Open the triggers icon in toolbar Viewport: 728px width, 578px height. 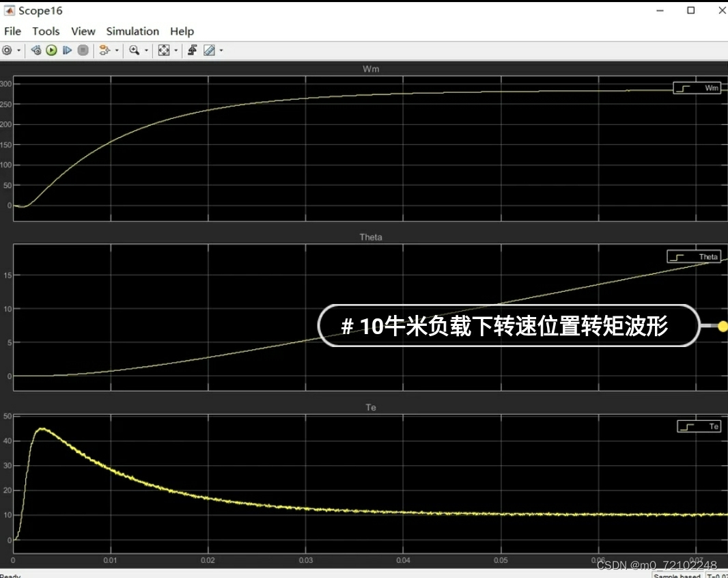(x=192, y=50)
